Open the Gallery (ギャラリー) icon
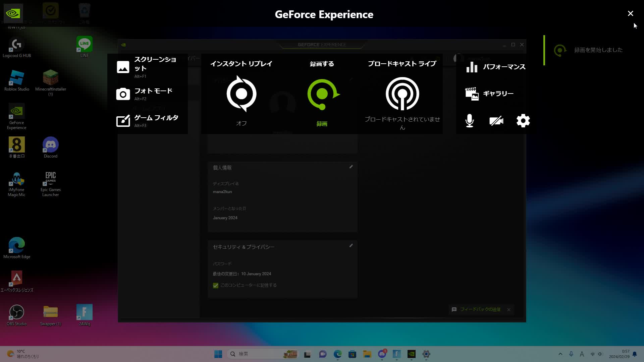 pyautogui.click(x=472, y=94)
